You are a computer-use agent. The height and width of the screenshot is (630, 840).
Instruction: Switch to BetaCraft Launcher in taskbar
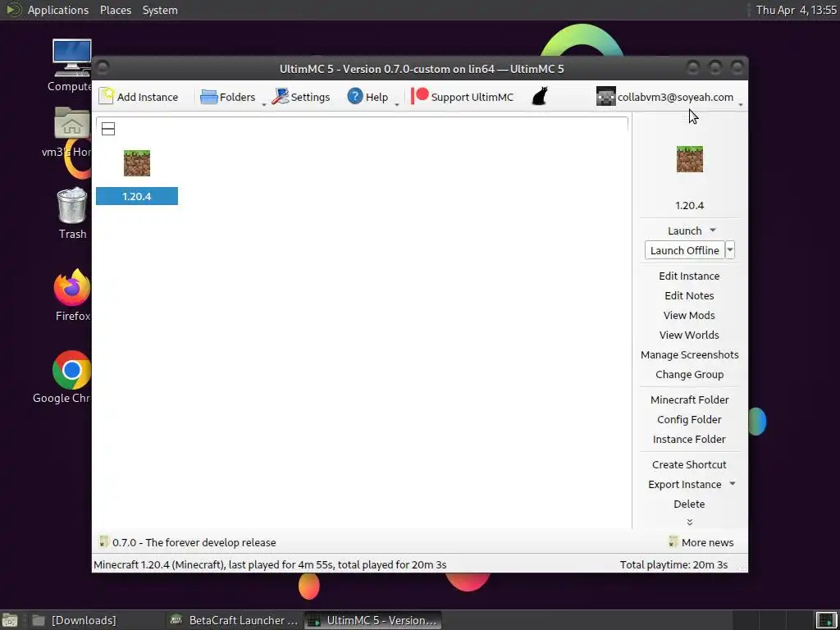point(234,620)
